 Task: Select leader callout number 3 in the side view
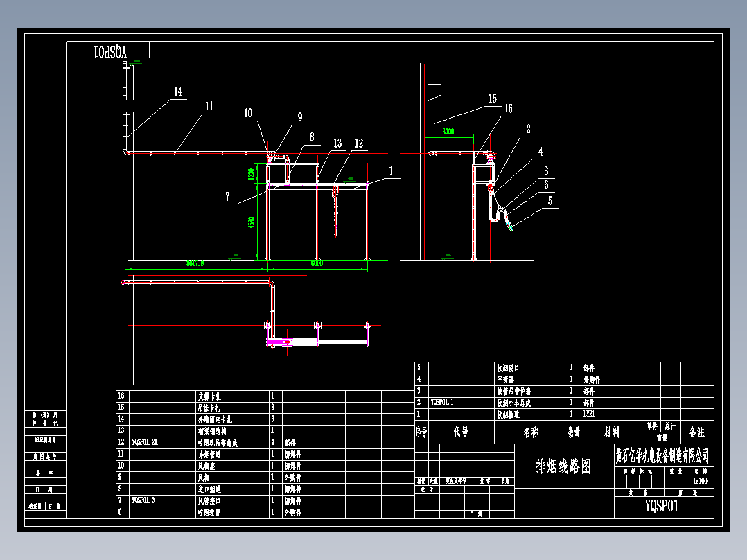point(547,171)
